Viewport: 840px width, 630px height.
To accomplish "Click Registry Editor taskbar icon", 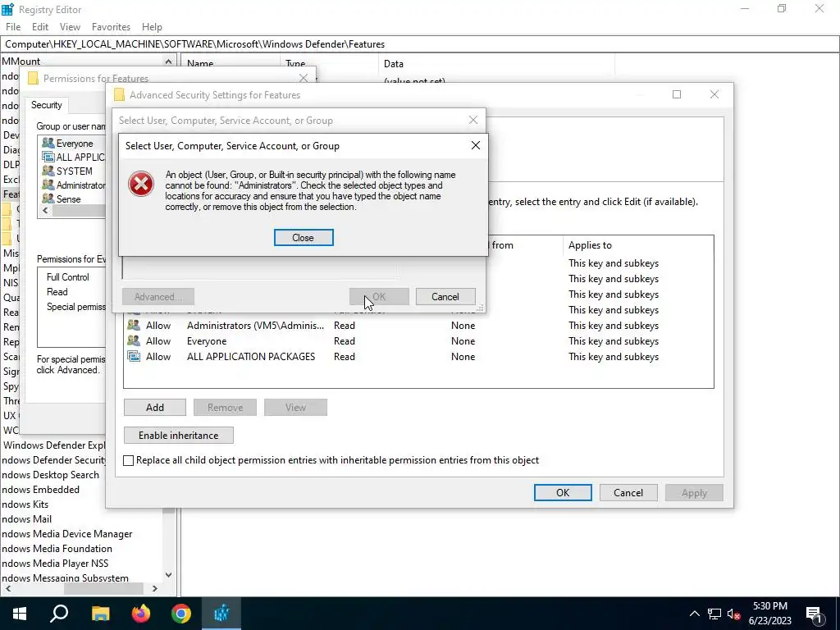I will pyautogui.click(x=221, y=614).
